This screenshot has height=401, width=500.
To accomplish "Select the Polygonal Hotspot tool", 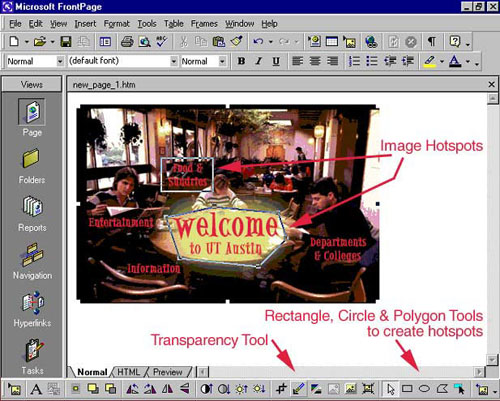I will (442, 389).
